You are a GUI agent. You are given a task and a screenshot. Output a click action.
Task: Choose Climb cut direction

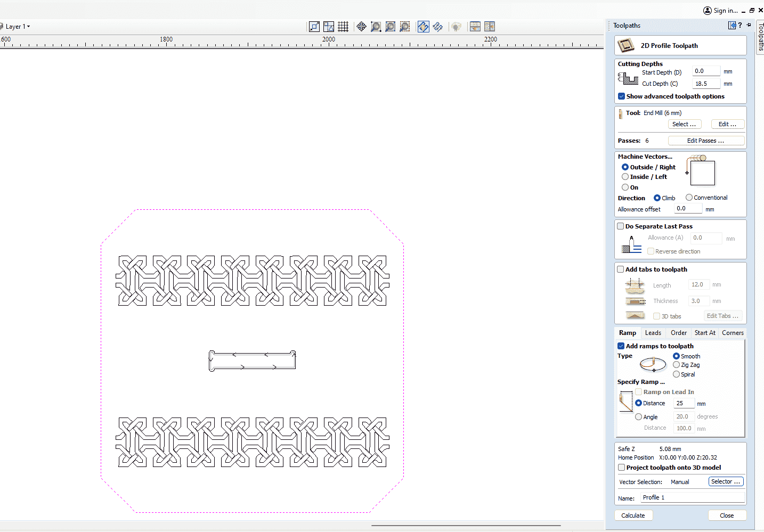pos(657,198)
